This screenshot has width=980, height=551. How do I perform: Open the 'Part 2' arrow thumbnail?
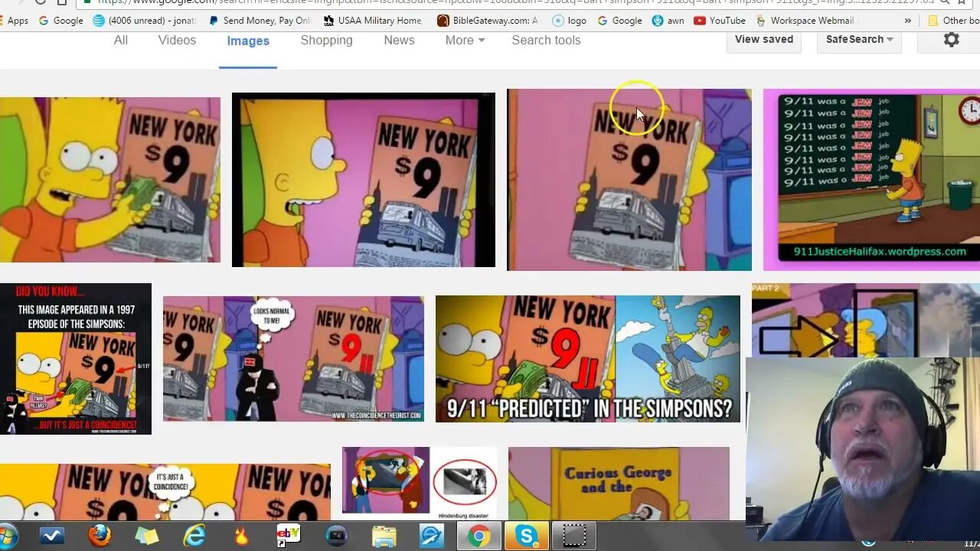coord(865,320)
